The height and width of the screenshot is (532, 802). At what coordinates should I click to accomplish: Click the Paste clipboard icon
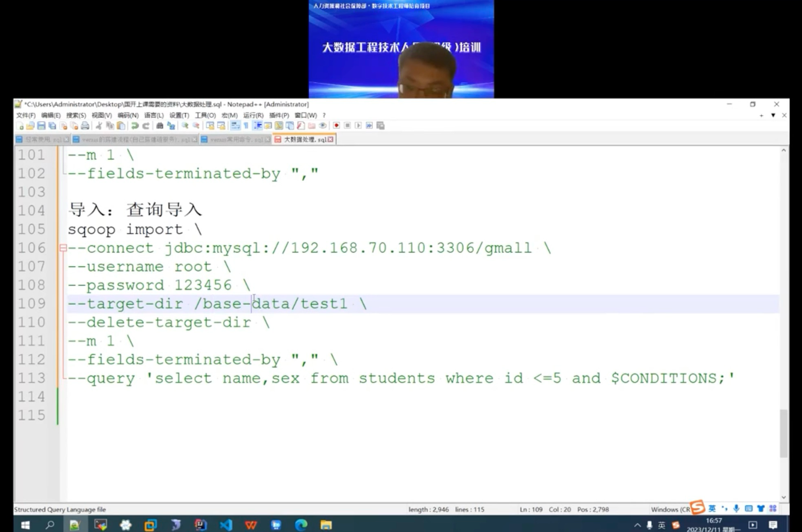click(x=121, y=126)
